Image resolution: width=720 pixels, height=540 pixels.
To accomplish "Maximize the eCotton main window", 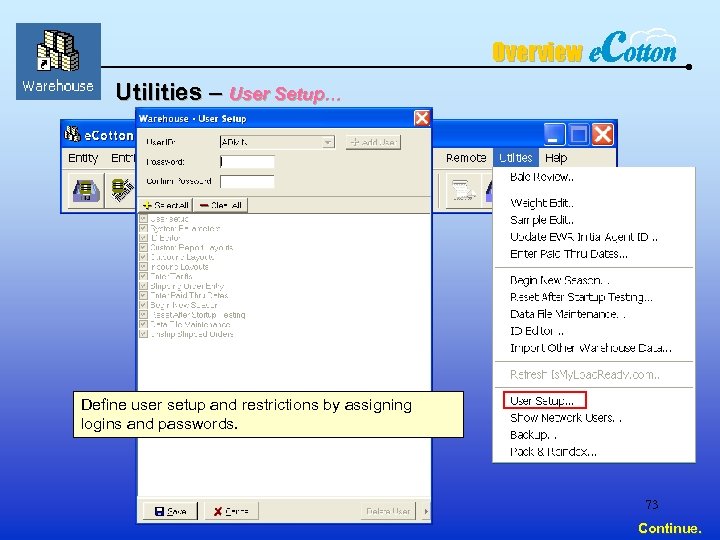I will pos(578,135).
